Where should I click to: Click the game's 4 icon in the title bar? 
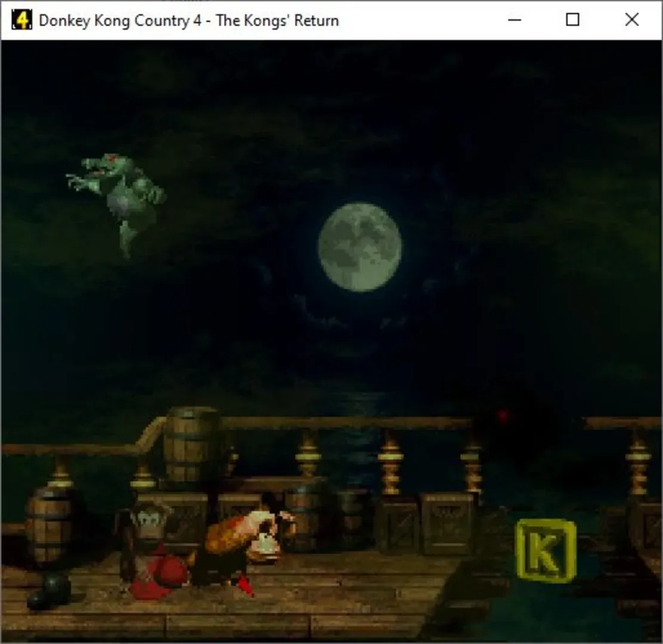(x=21, y=20)
